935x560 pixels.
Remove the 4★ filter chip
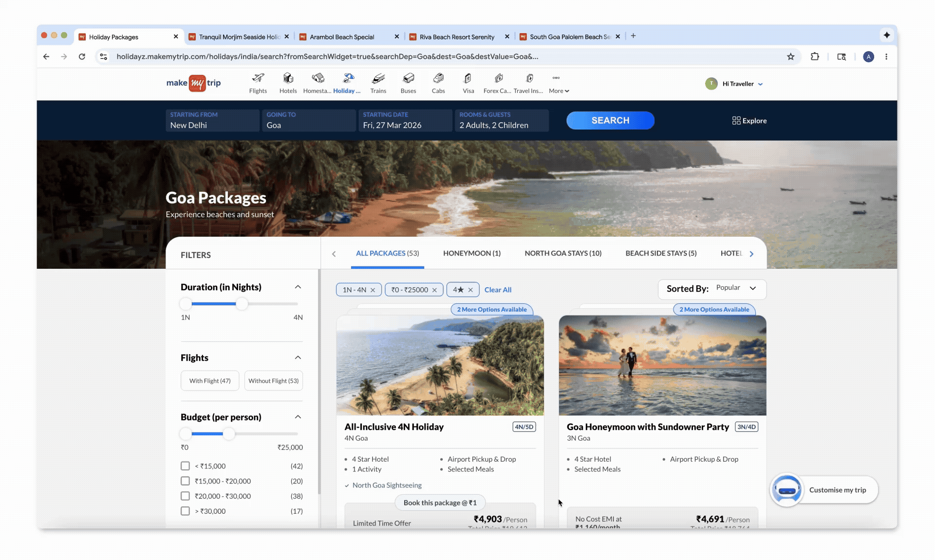pos(470,290)
